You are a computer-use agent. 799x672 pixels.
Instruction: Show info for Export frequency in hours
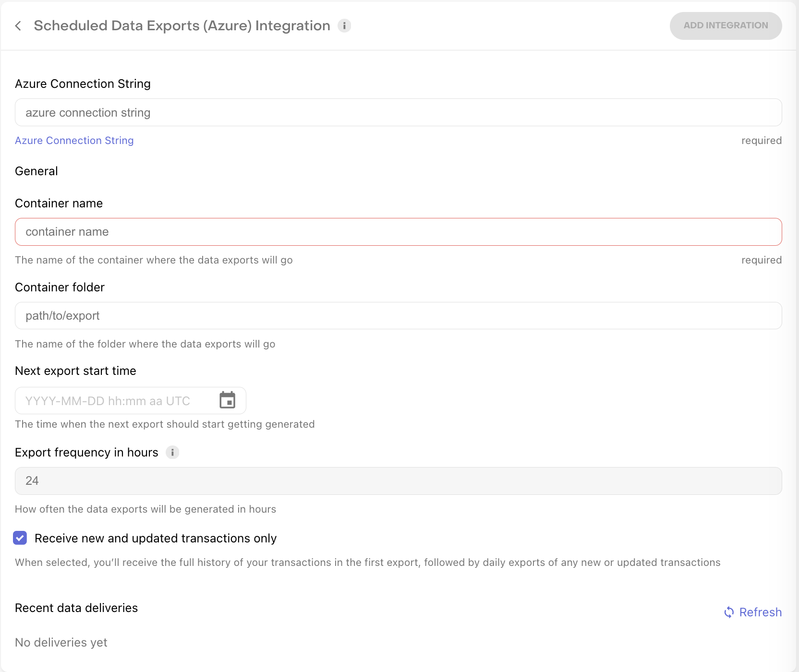coord(172,452)
